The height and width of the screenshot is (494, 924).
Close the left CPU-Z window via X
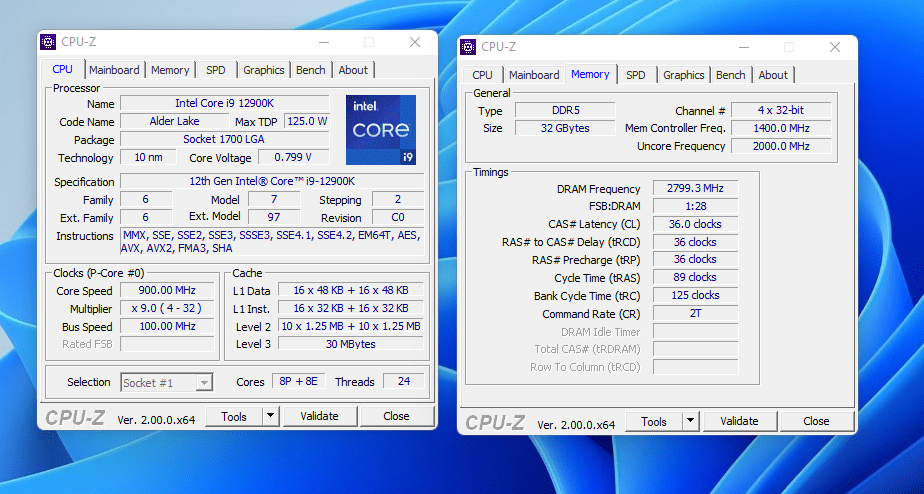pyautogui.click(x=415, y=42)
